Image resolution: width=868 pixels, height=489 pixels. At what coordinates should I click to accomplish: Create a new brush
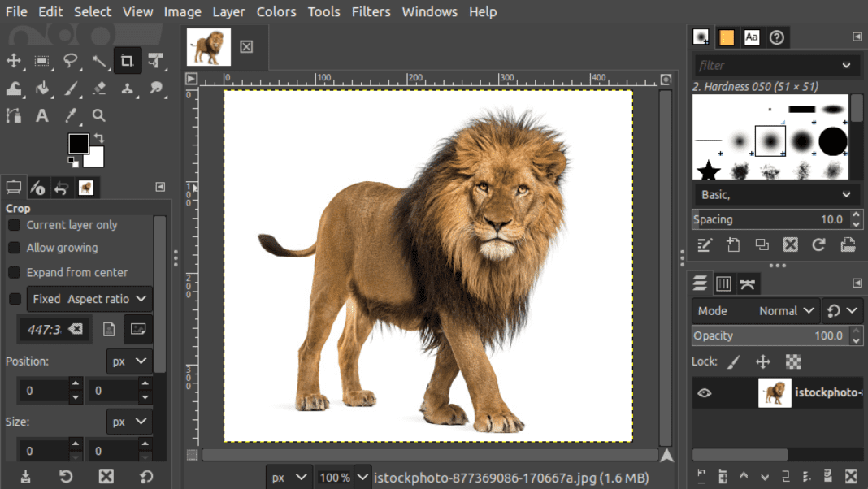coord(734,244)
